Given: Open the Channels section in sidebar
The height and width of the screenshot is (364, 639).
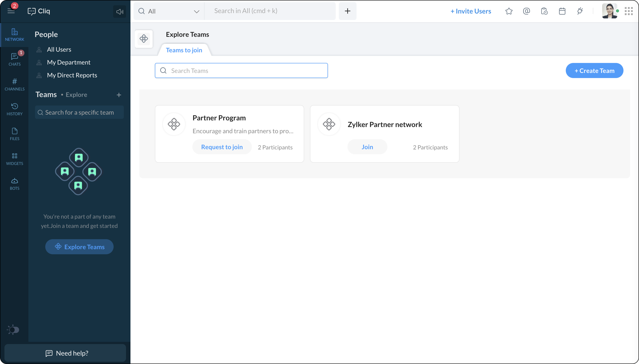Looking at the screenshot, I should pyautogui.click(x=15, y=84).
